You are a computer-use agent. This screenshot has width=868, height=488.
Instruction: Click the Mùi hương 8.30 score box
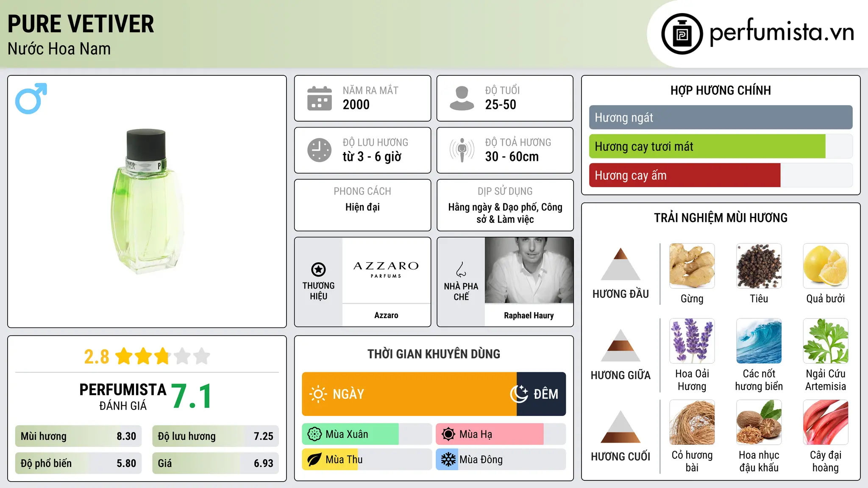click(x=78, y=436)
